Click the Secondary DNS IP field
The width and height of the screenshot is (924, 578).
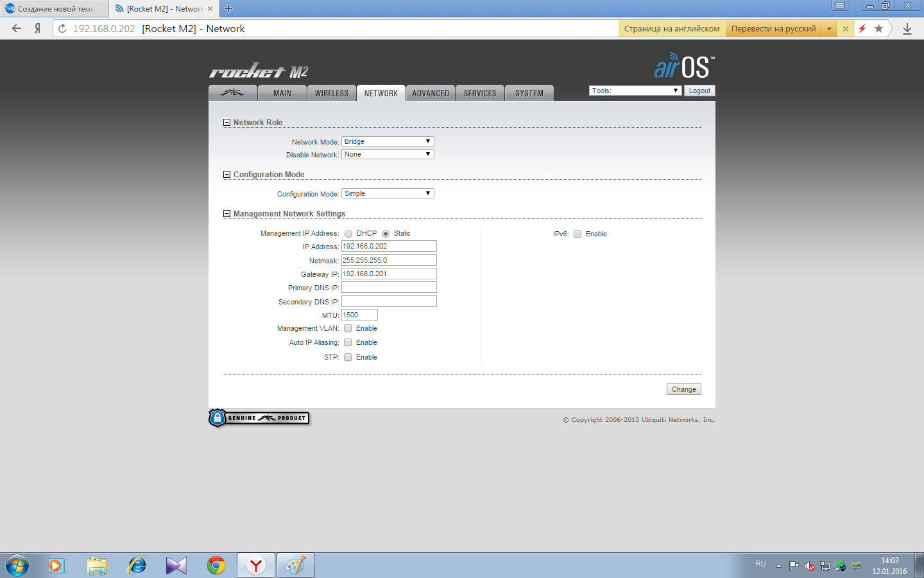click(x=389, y=301)
